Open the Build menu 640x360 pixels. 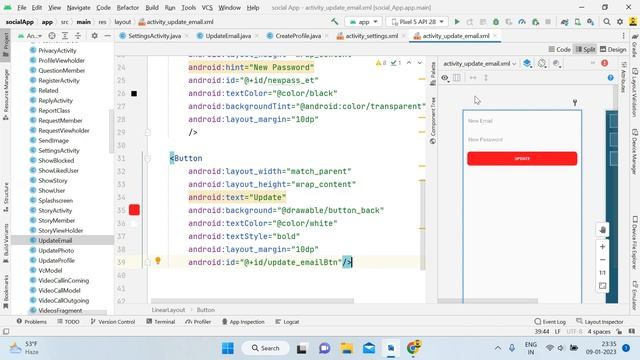click(152, 7)
